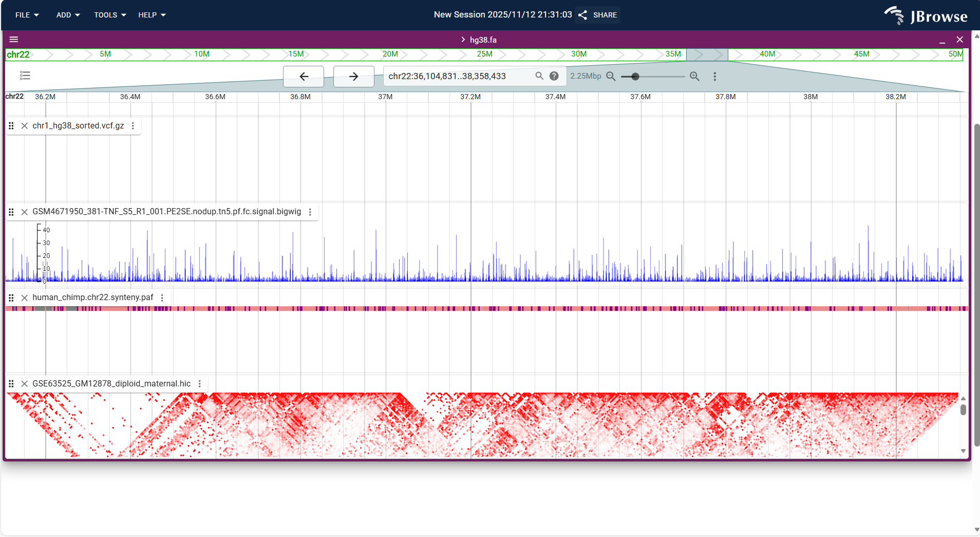Click the back navigation arrow button
Image resolution: width=980 pixels, height=537 pixels.
[x=303, y=76]
